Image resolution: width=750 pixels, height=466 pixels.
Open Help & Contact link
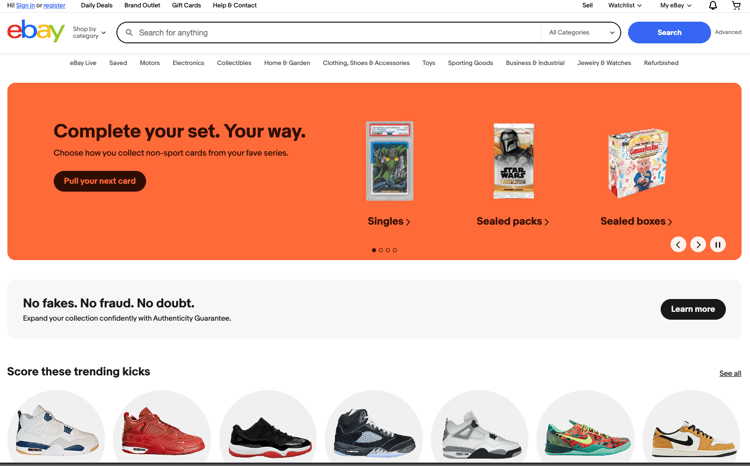[234, 5]
